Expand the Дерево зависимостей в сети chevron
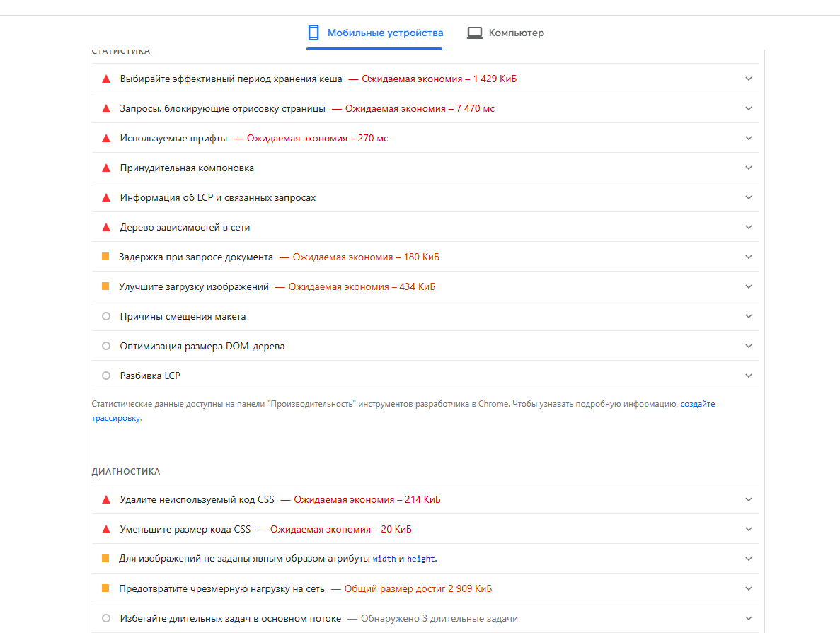840x633 pixels. click(x=749, y=227)
